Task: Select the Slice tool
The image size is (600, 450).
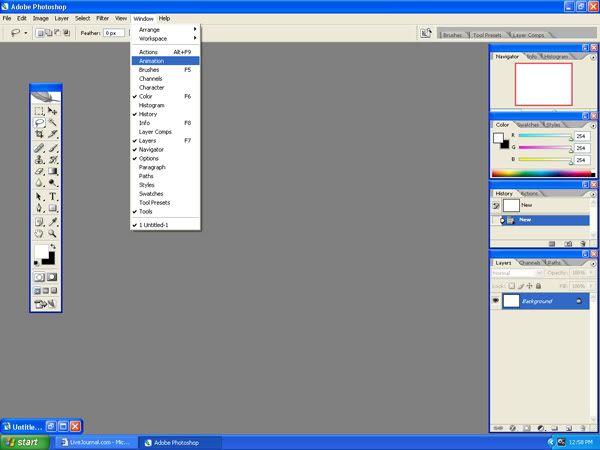Action: 52,134
